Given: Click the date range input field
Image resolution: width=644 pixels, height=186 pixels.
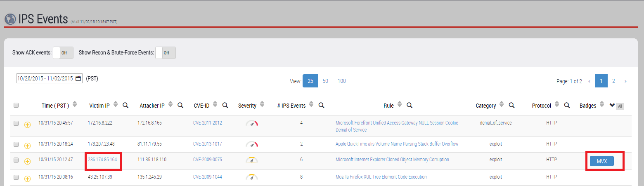Looking at the screenshot, I should pos(50,78).
